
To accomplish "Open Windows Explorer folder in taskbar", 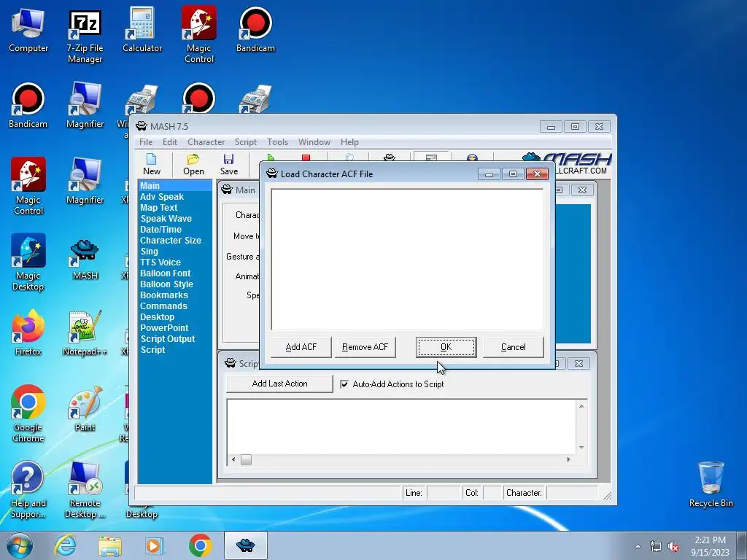I will pyautogui.click(x=110, y=545).
